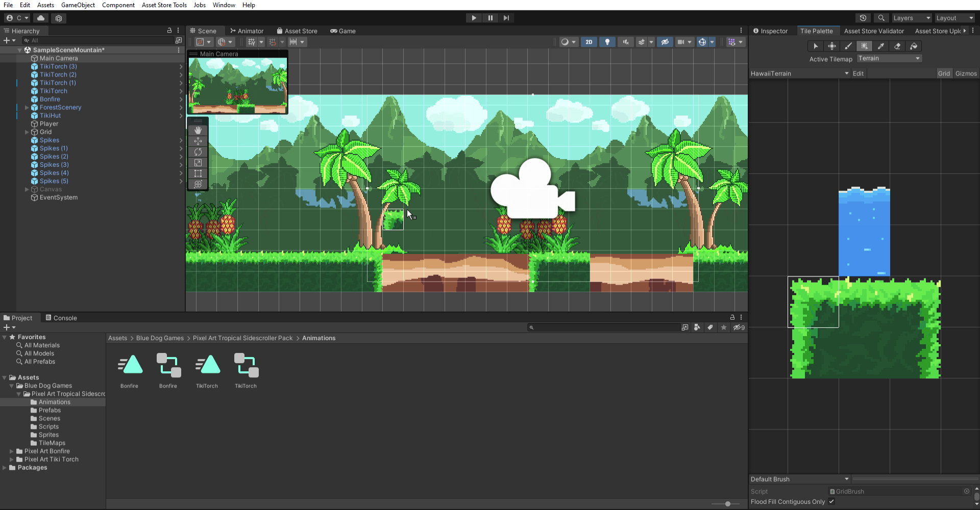Select the Box Fill tool in Tile Palette
The width and height of the screenshot is (980, 510).
(865, 46)
